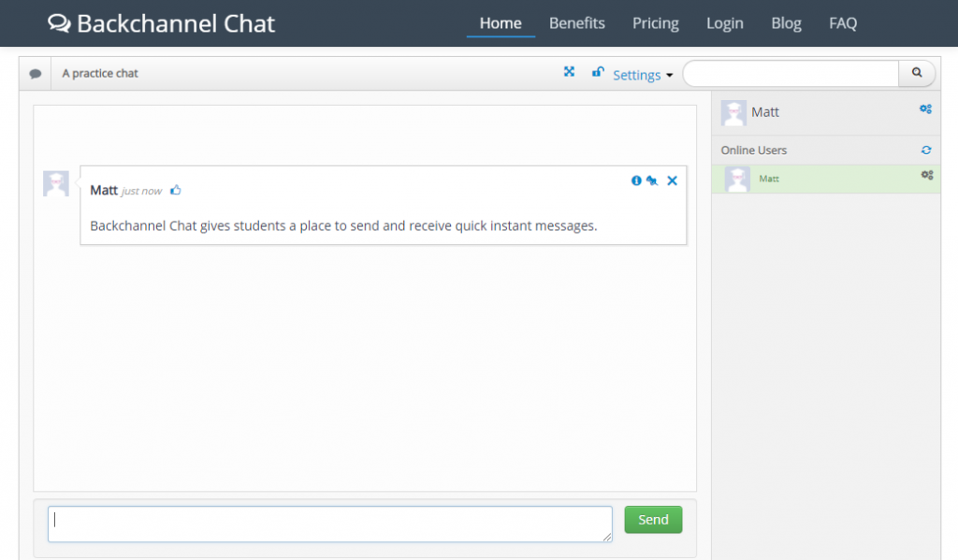
Task: Delete Matt's message with the X
Action: coord(672,180)
